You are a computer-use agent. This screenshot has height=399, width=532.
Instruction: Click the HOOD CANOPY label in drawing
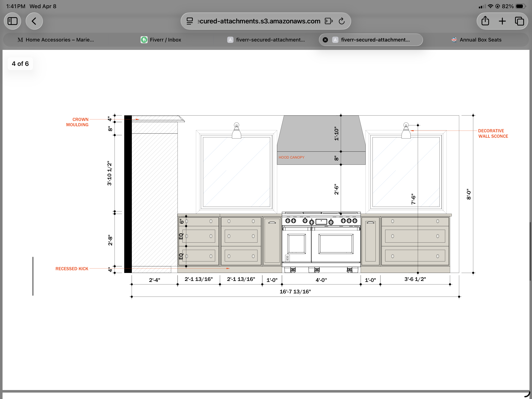291,157
